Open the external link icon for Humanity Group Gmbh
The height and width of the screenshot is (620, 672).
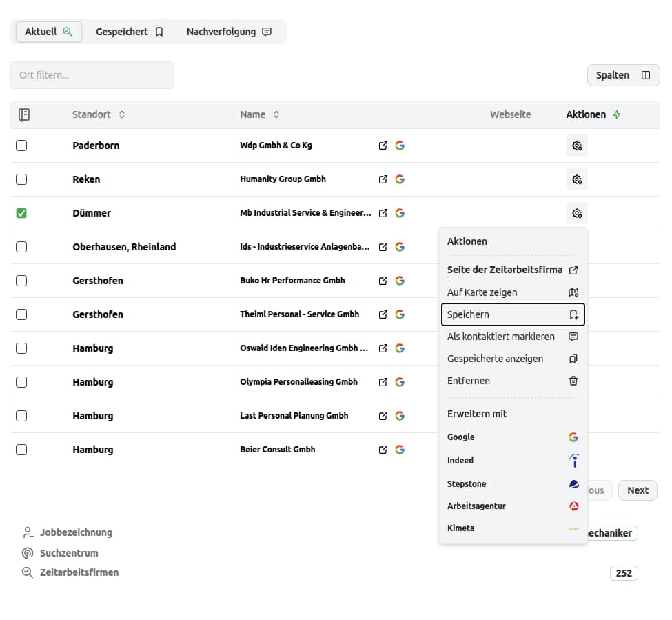[383, 179]
